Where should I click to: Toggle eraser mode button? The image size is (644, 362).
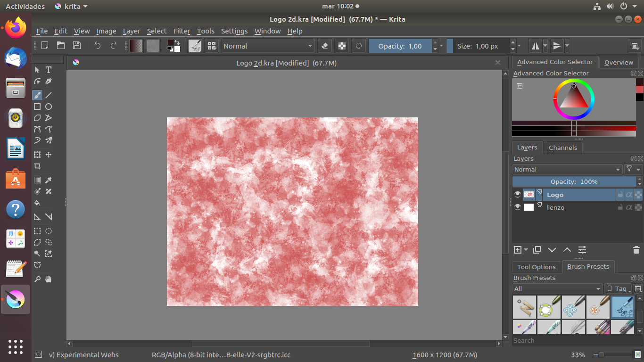tap(324, 46)
